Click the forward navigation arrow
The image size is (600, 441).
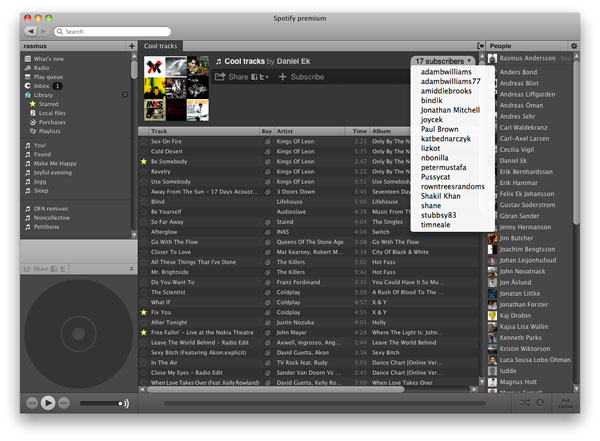[x=44, y=31]
